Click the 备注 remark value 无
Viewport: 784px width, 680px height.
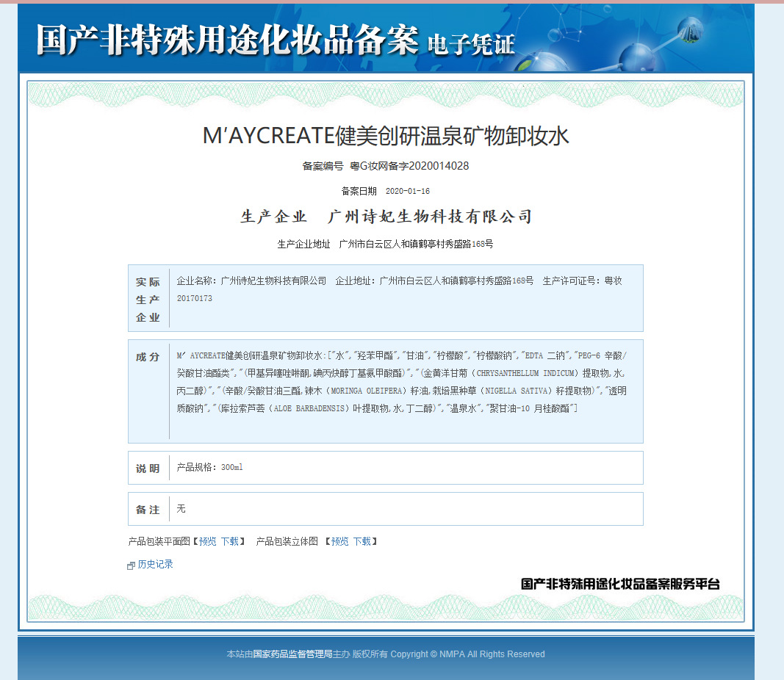coord(181,509)
